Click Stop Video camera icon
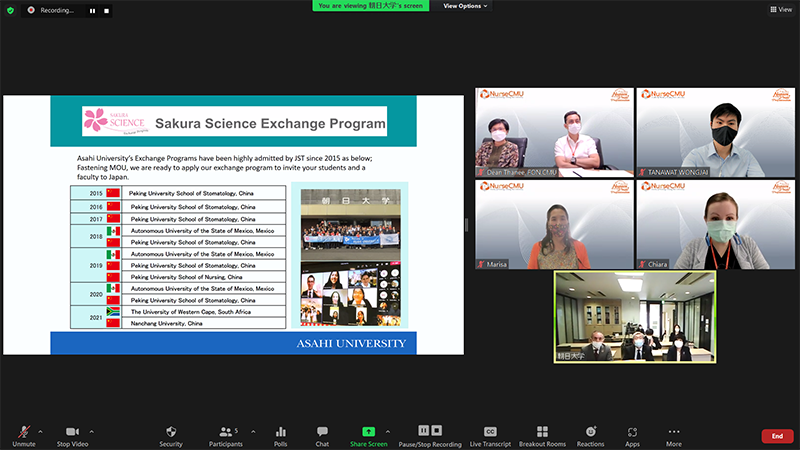Image resolution: width=800 pixels, height=450 pixels. pyautogui.click(x=72, y=432)
